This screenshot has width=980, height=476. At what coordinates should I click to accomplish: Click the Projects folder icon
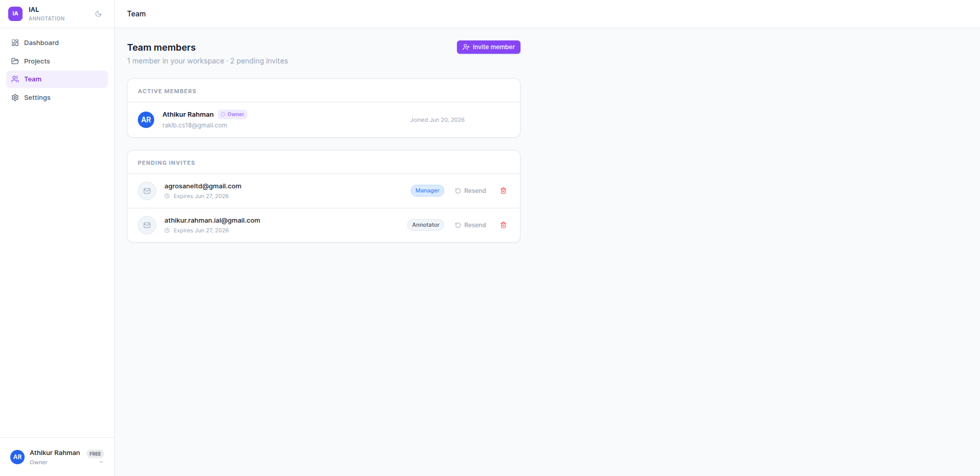[15, 61]
